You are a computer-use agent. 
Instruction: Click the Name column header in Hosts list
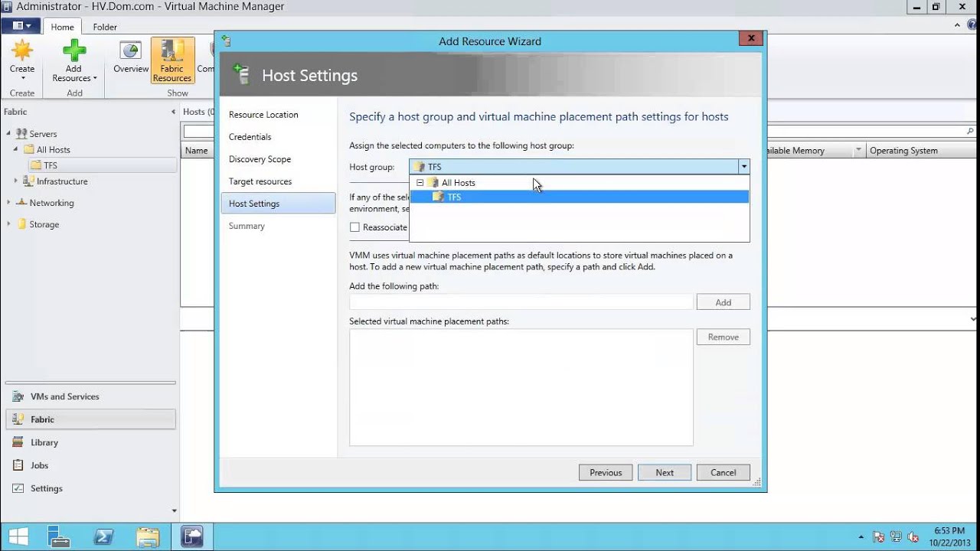(197, 151)
